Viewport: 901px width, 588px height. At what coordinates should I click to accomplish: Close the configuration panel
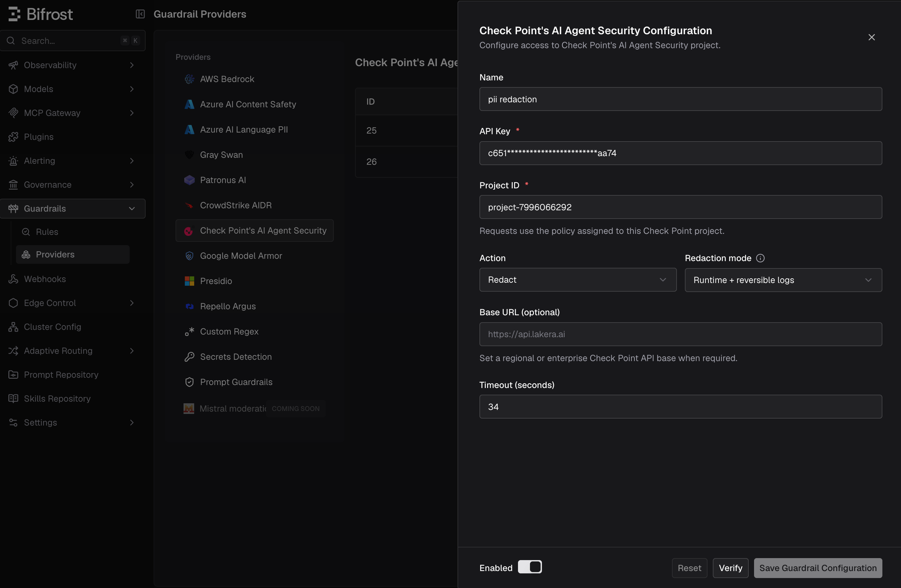[871, 37]
